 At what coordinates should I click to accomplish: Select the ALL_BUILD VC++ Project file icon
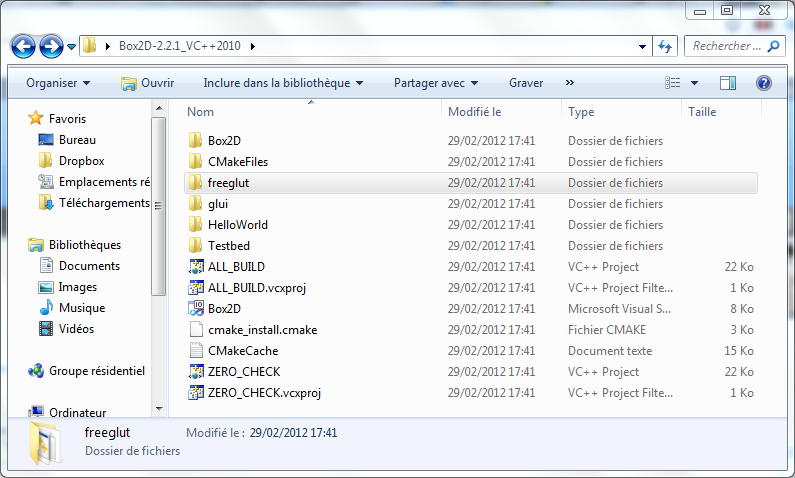point(196,267)
